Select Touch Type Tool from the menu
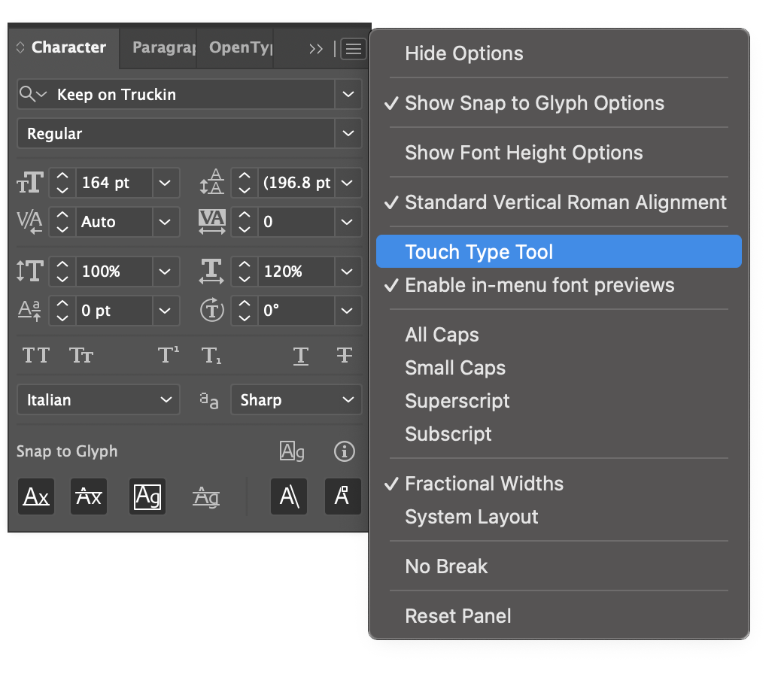 pos(479,251)
